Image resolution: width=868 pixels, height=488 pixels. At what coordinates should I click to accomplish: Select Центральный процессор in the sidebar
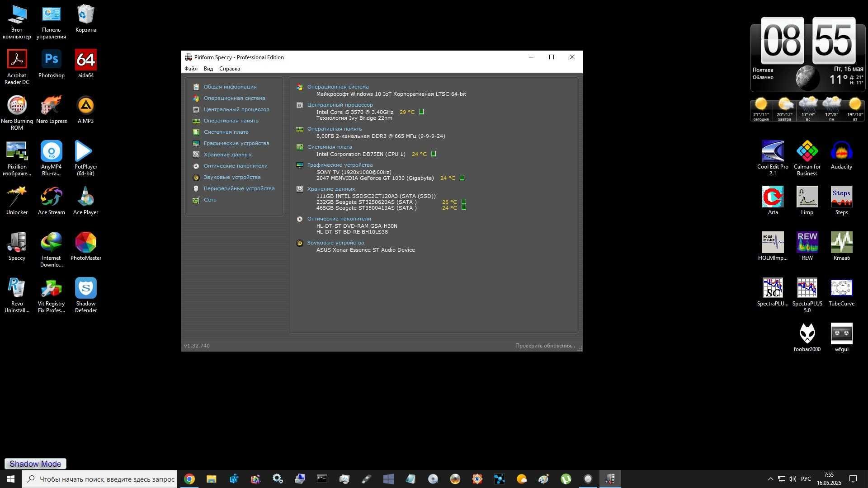point(236,109)
